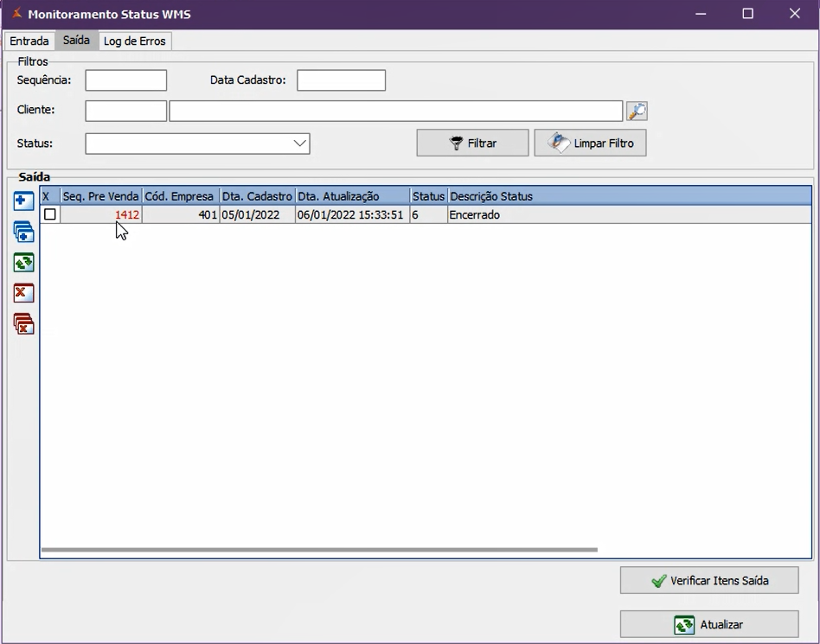The image size is (820, 644).
Task: Click the red delete multiple records icon
Action: tap(23, 323)
